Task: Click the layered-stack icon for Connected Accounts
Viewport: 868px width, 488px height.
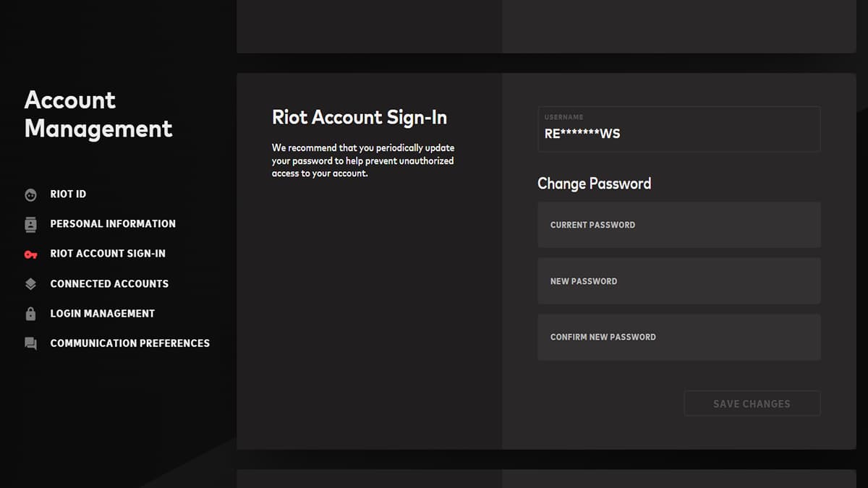Action: click(x=30, y=283)
